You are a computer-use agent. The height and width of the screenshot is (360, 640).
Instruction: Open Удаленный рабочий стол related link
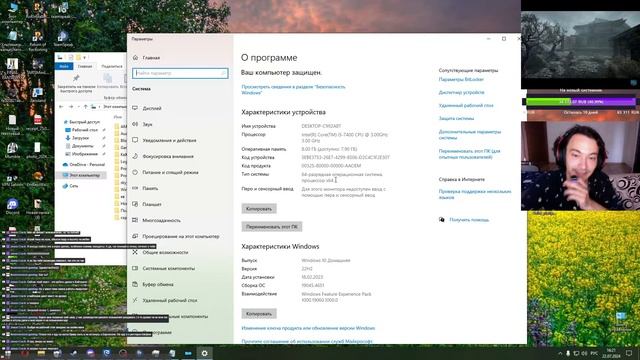pyautogui.click(x=466, y=106)
